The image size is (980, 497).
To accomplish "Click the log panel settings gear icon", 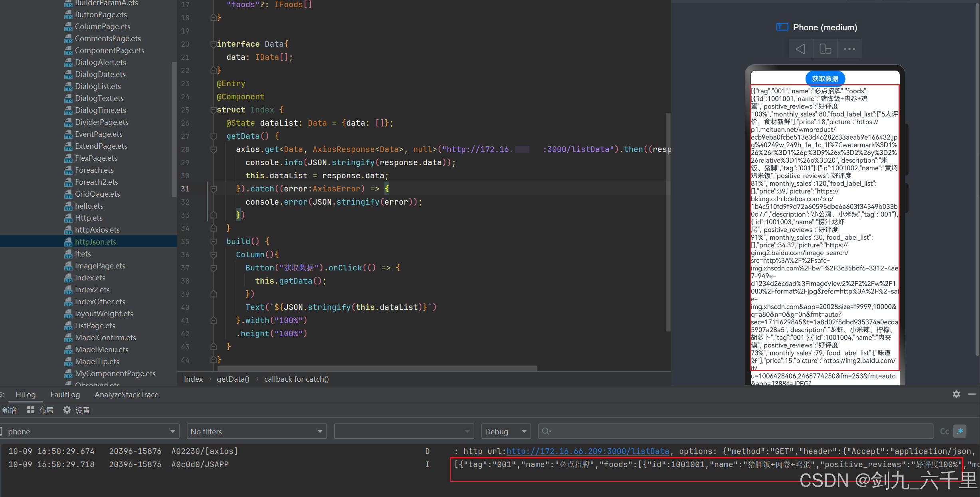I will (956, 394).
